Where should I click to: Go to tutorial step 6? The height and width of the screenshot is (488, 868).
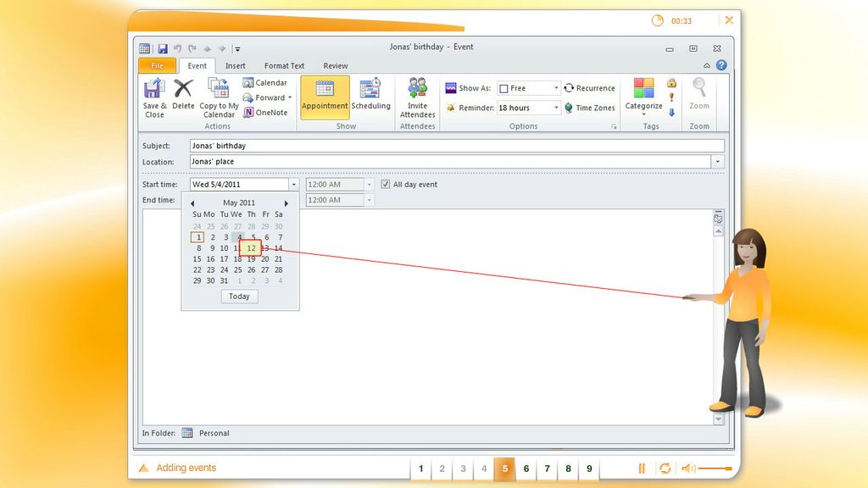[x=526, y=469]
